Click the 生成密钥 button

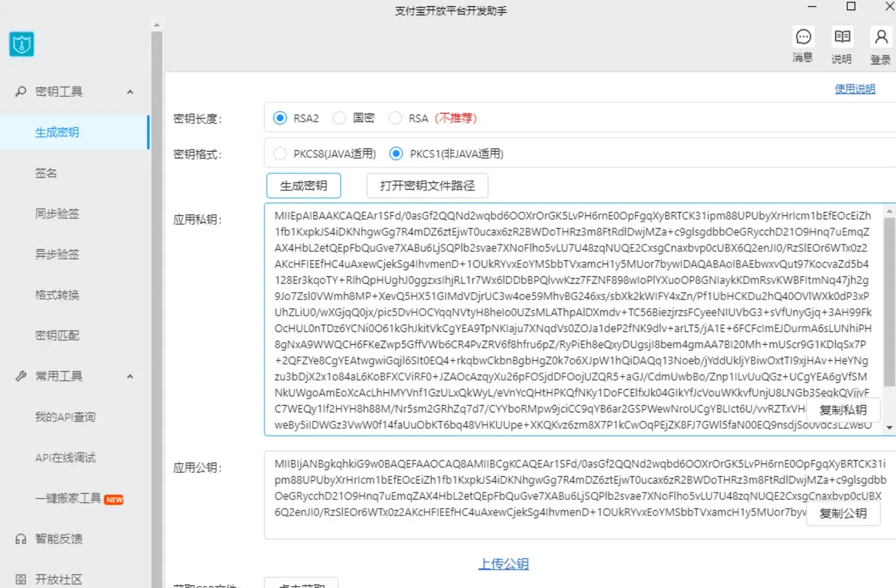click(304, 186)
